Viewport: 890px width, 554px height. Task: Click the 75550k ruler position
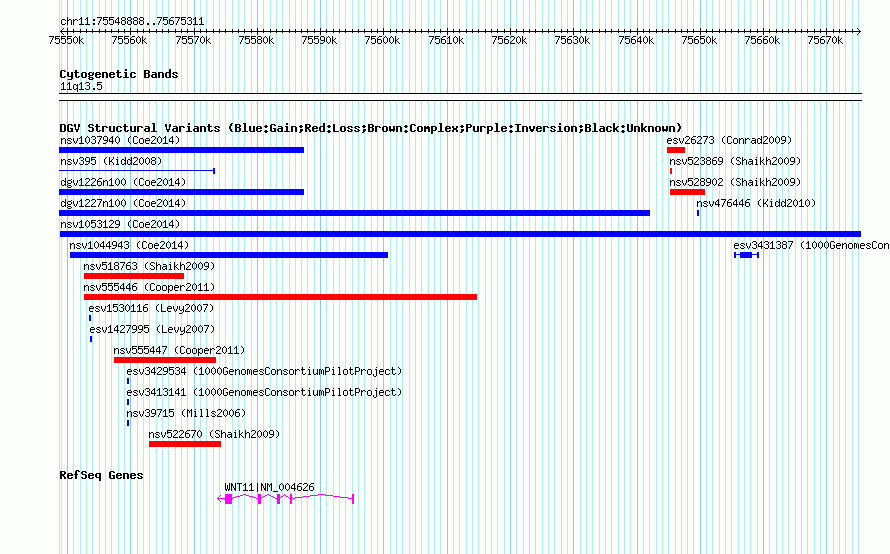pyautogui.click(x=66, y=40)
